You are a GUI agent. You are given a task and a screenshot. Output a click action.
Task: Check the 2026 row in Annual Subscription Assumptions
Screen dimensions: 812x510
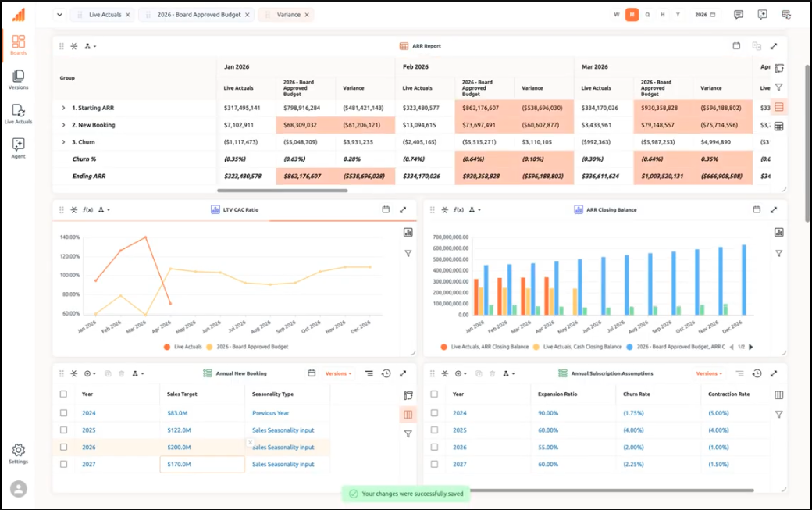[x=434, y=447]
